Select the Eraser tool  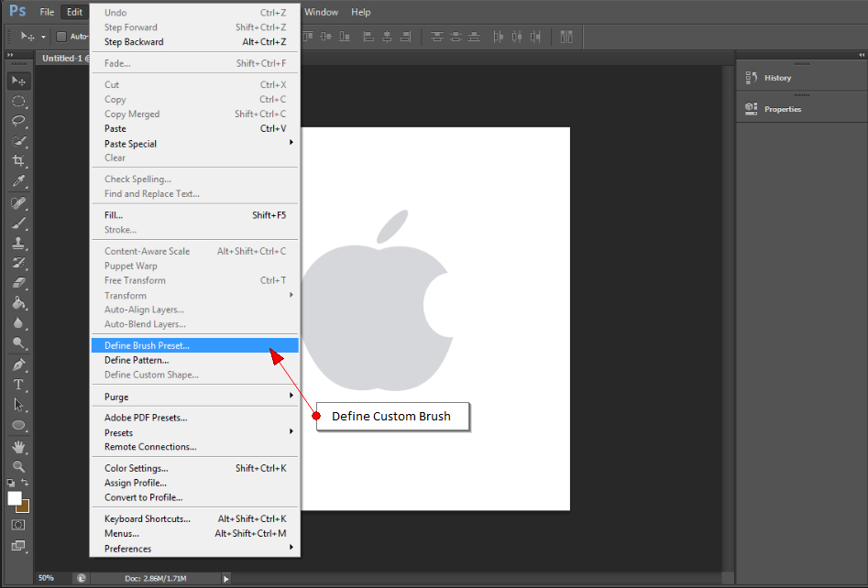(x=18, y=283)
